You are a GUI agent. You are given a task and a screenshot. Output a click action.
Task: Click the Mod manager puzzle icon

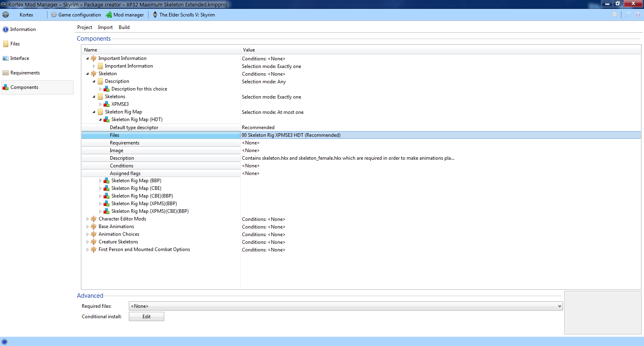[109, 15]
